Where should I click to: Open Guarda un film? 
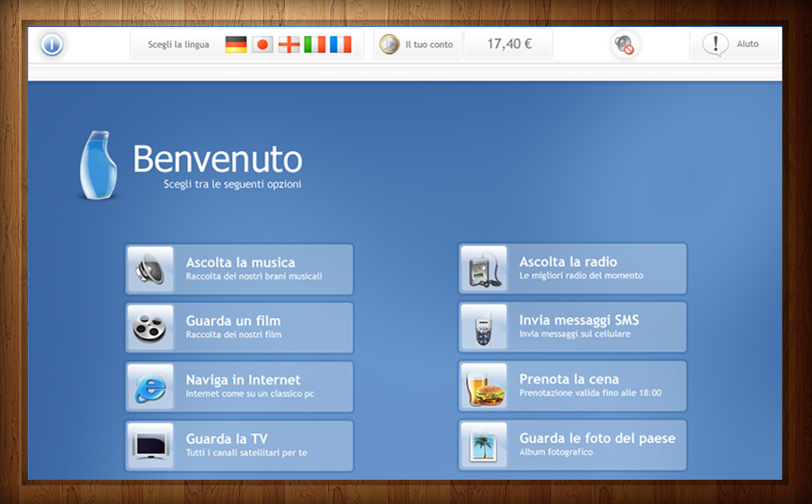tap(239, 328)
